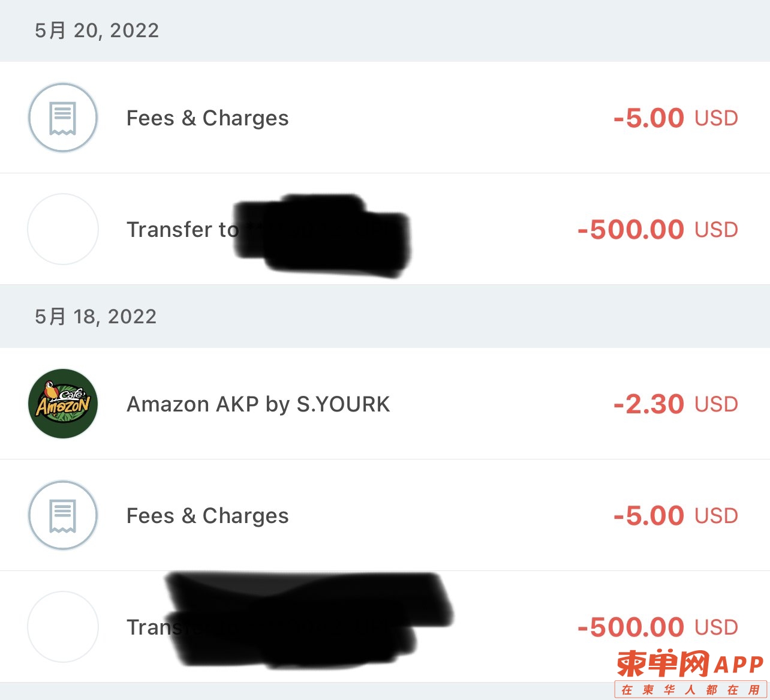Tap the blank circle in the bottom transfer row
Image resolution: width=770 pixels, height=700 pixels.
pos(63,627)
